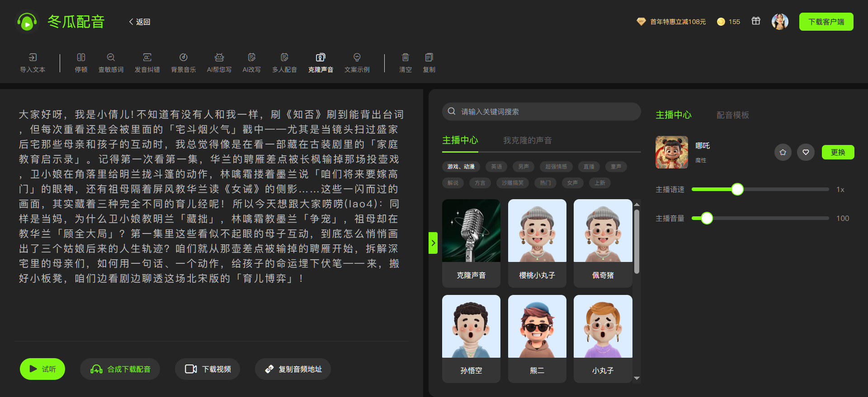The image size is (868, 397).
Task: Go back using 返回 chevron
Action: 140,22
